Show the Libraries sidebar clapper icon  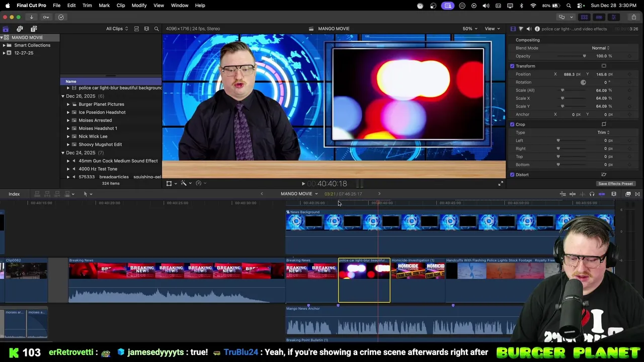(6, 29)
